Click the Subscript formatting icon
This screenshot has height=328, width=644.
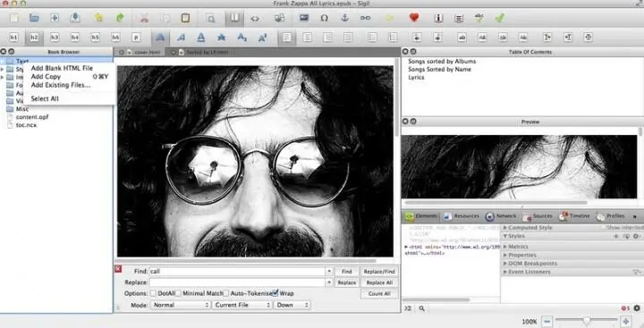[241, 38]
